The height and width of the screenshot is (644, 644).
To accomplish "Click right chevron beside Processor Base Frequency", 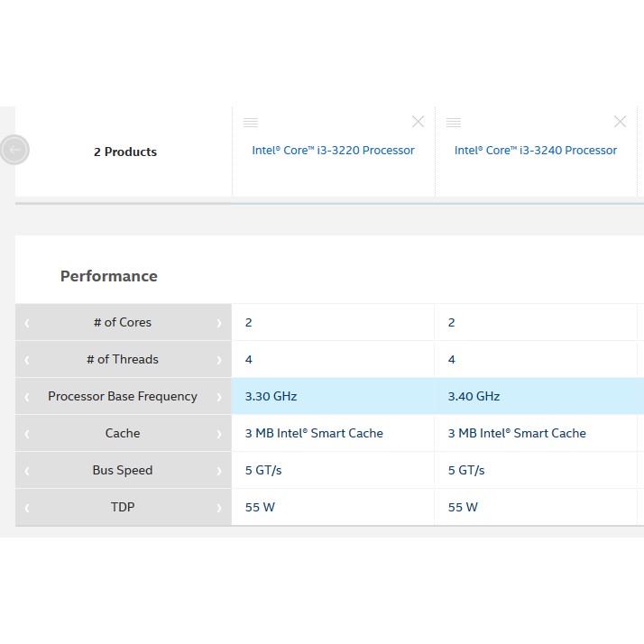I will point(219,397).
